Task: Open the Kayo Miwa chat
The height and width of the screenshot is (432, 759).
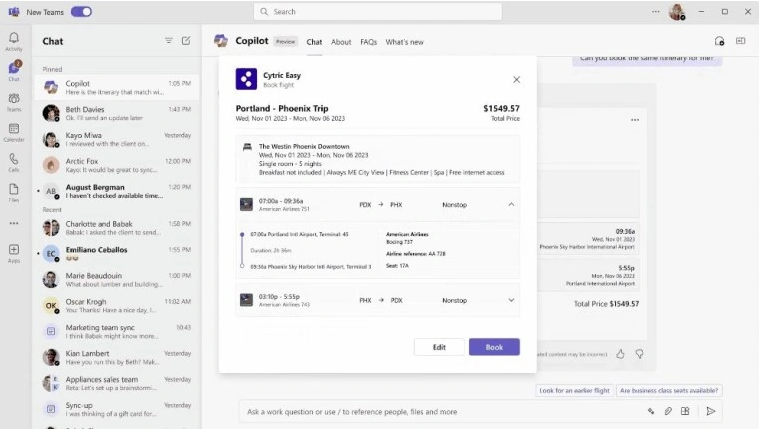Action: pos(117,139)
